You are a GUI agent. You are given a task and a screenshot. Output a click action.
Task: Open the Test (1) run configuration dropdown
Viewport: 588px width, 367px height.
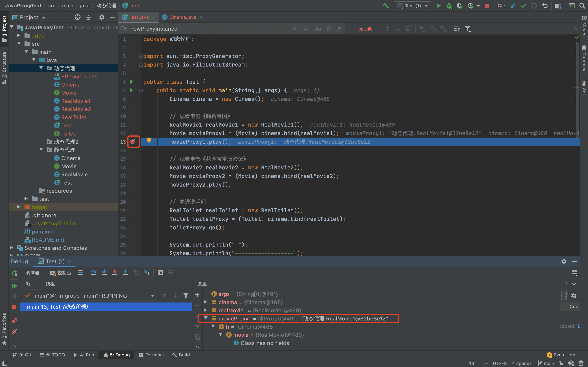click(412, 6)
